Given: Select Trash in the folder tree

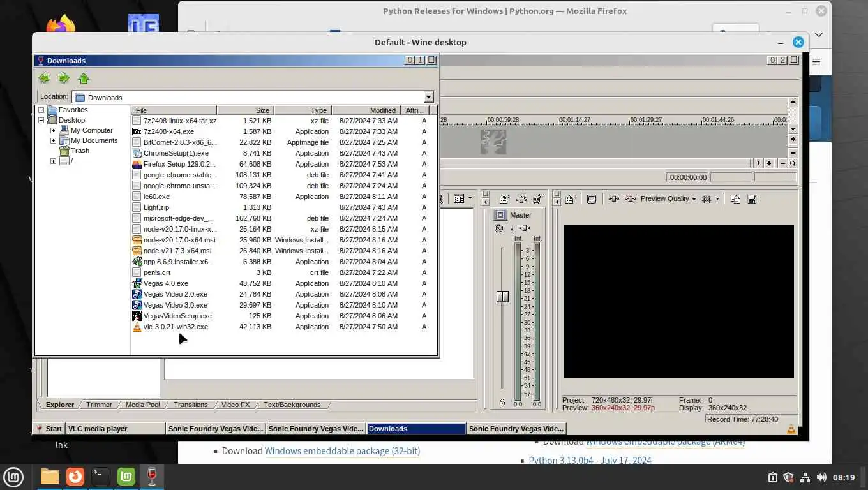Looking at the screenshot, I should point(80,151).
